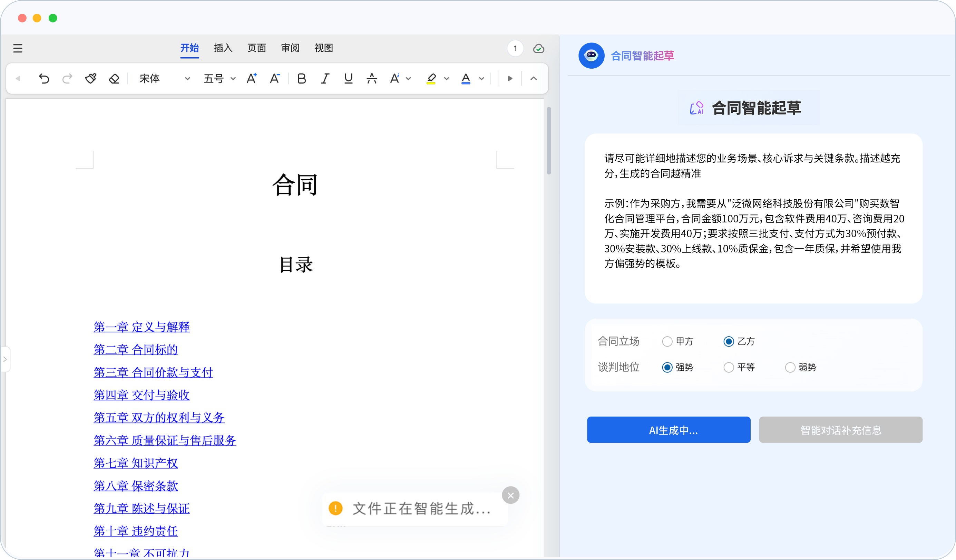Open link 第十章 违约责任

[135, 531]
